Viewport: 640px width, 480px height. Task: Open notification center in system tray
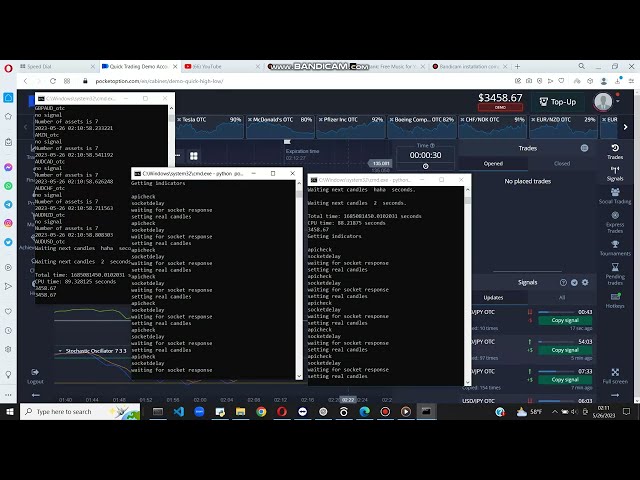(x=627, y=412)
